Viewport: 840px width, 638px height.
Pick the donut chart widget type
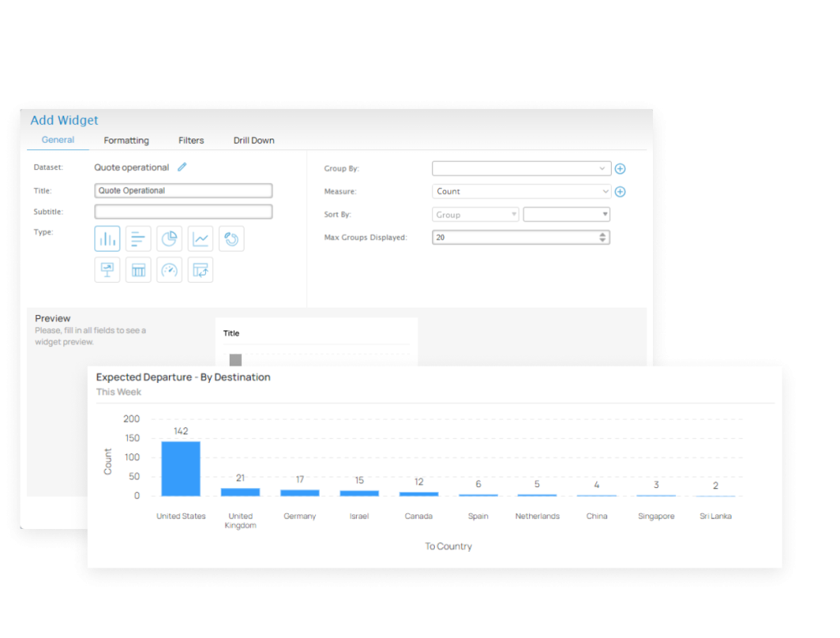click(231, 239)
